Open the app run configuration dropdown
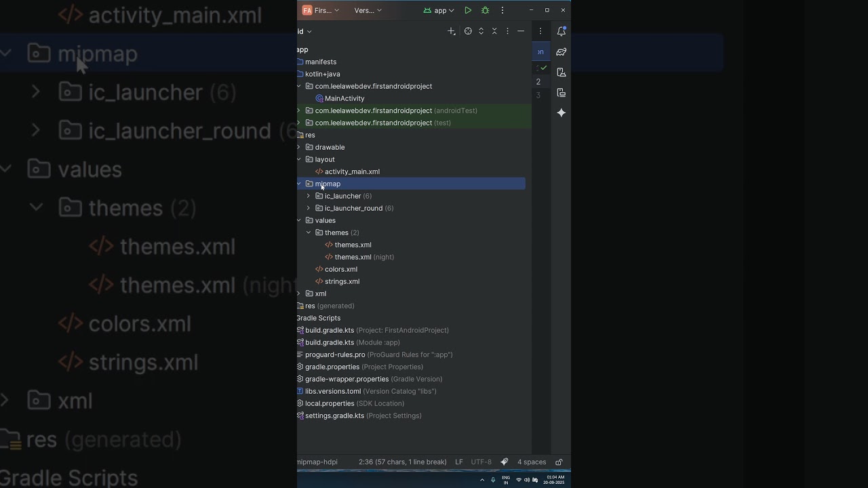The width and height of the screenshot is (868, 488). [439, 10]
